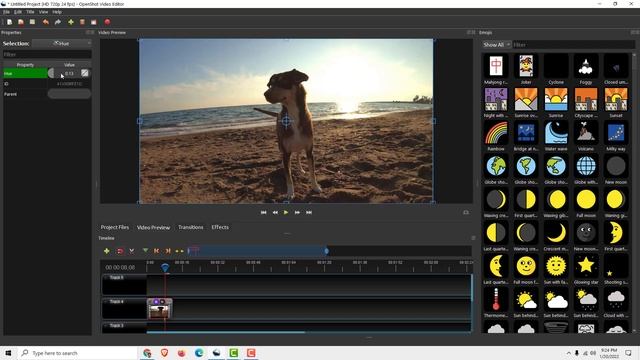Open Microsoft Edge from the taskbar
The width and height of the screenshot is (640, 360).
pos(199,353)
